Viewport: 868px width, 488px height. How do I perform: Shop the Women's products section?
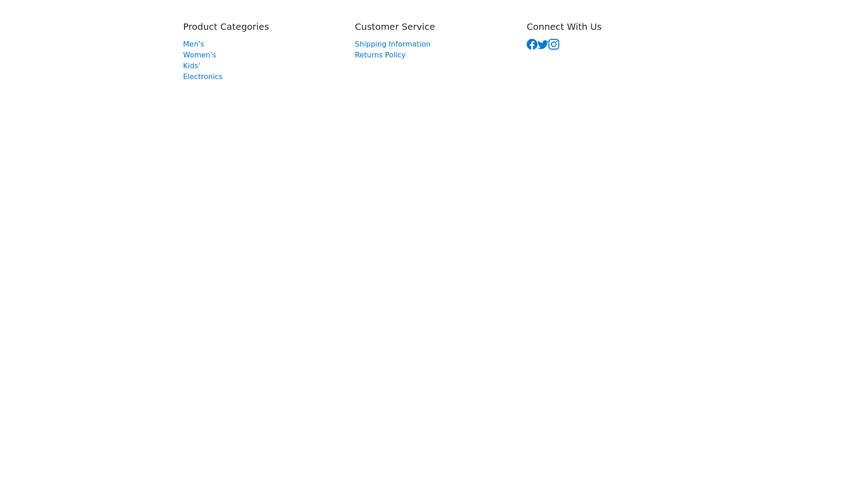coord(199,55)
